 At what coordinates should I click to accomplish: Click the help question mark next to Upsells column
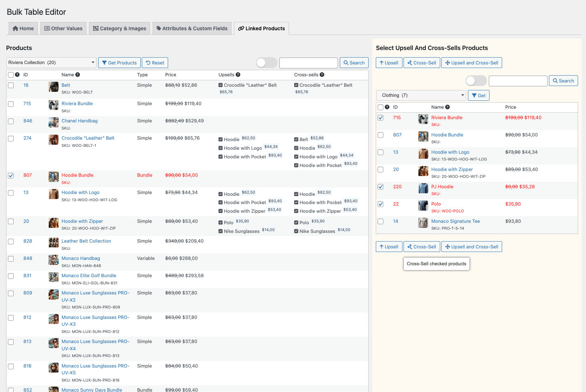(237, 75)
